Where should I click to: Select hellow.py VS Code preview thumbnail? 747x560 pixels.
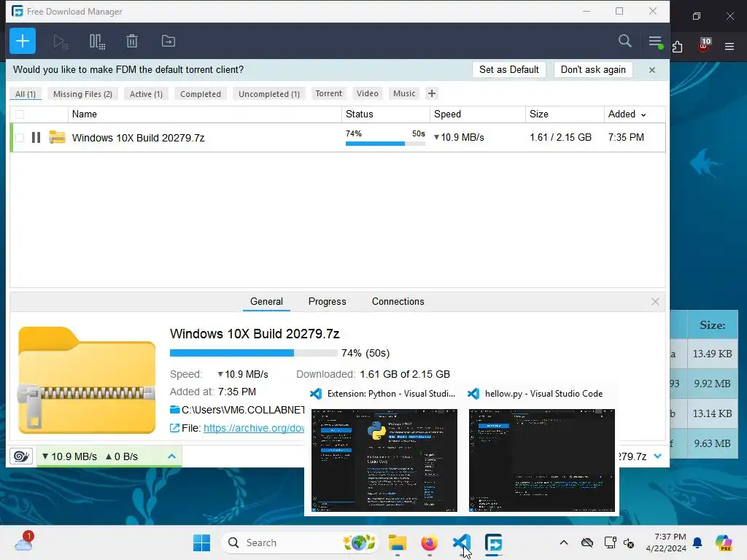[x=542, y=460]
